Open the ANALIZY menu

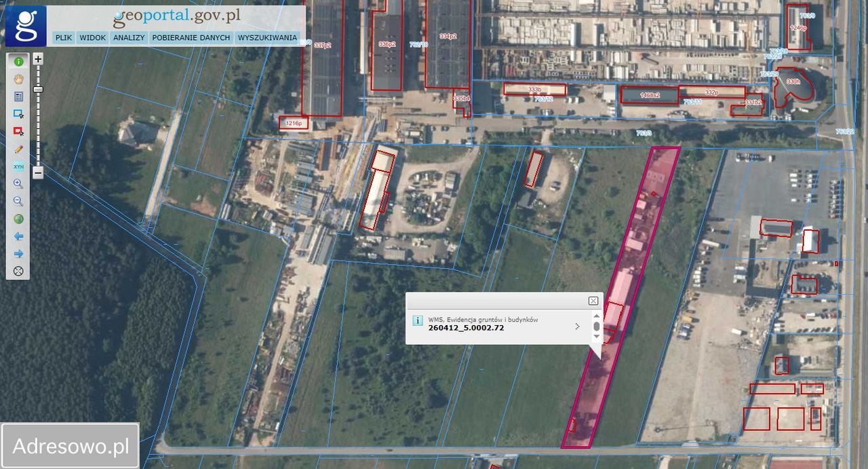pyautogui.click(x=129, y=38)
